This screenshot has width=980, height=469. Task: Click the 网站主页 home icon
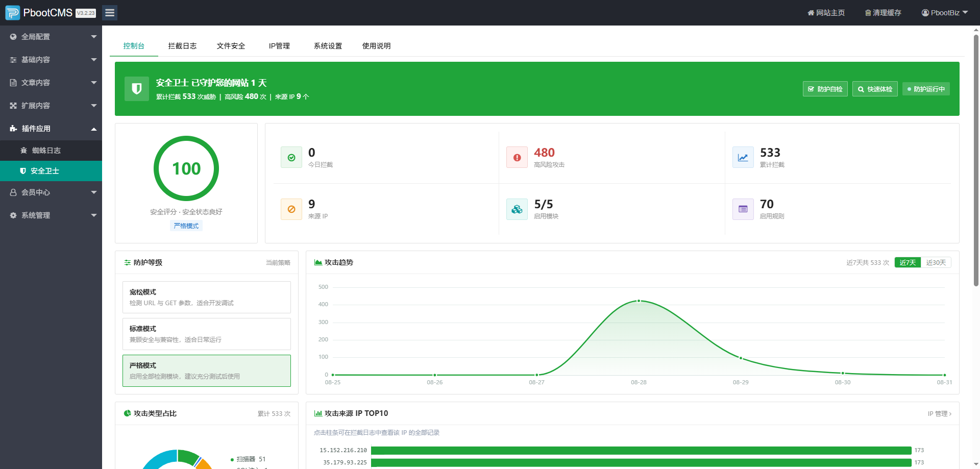[x=811, y=13]
